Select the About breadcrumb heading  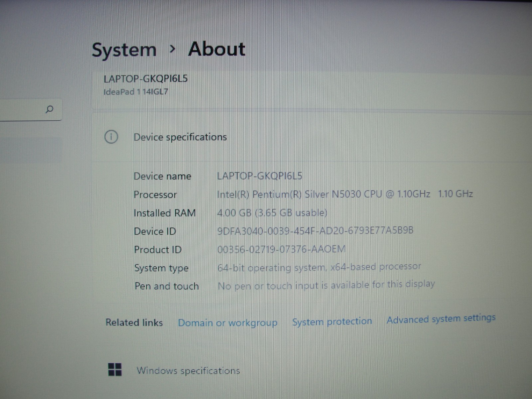tap(217, 49)
